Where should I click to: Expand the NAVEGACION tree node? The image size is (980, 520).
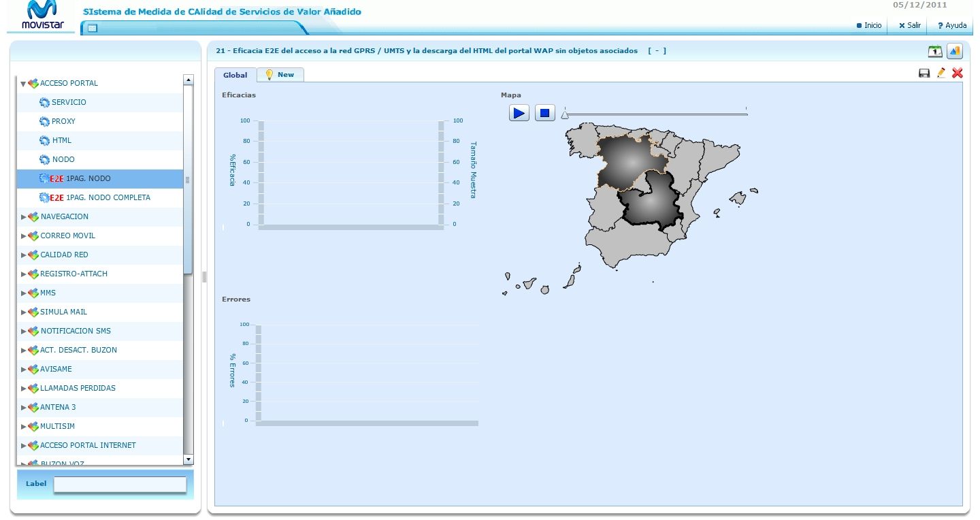(23, 217)
